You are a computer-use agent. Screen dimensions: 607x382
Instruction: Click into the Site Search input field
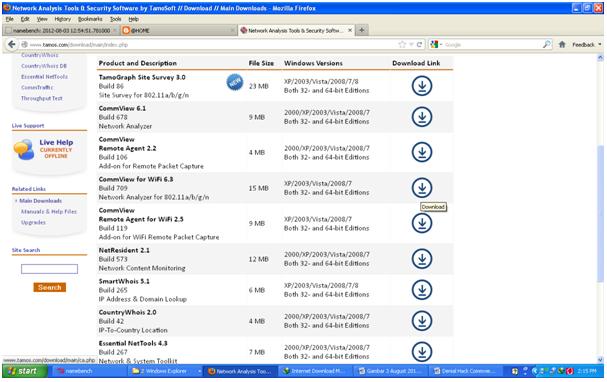(49, 269)
